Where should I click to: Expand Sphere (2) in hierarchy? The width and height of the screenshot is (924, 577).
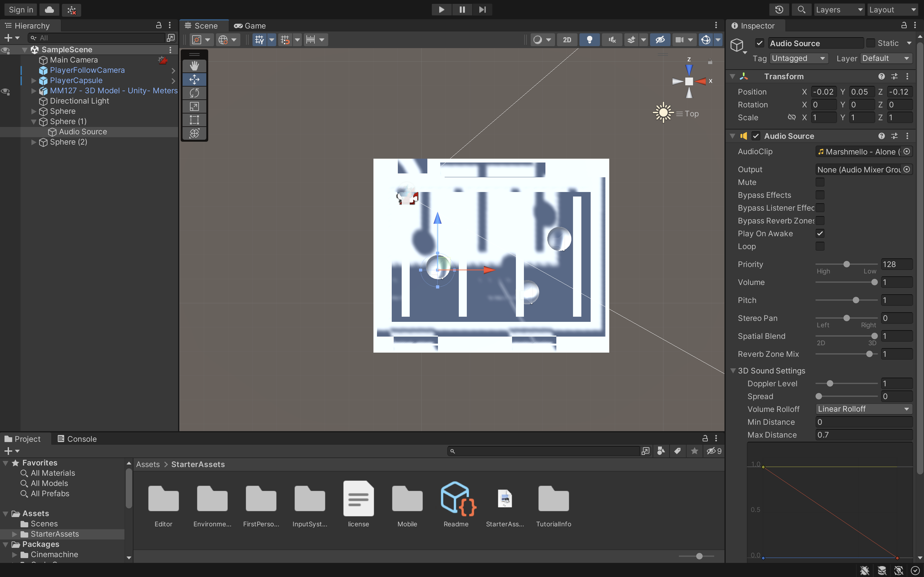(x=34, y=142)
